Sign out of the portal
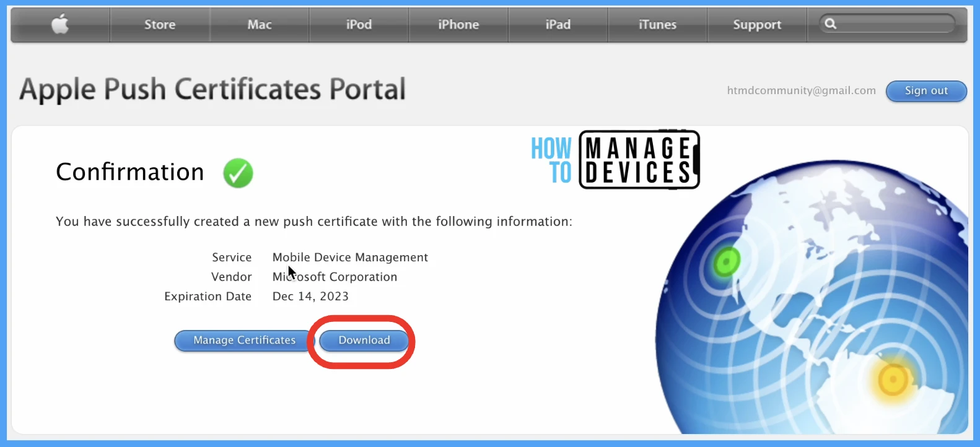Screen dimensions: 980x447 pos(926,90)
